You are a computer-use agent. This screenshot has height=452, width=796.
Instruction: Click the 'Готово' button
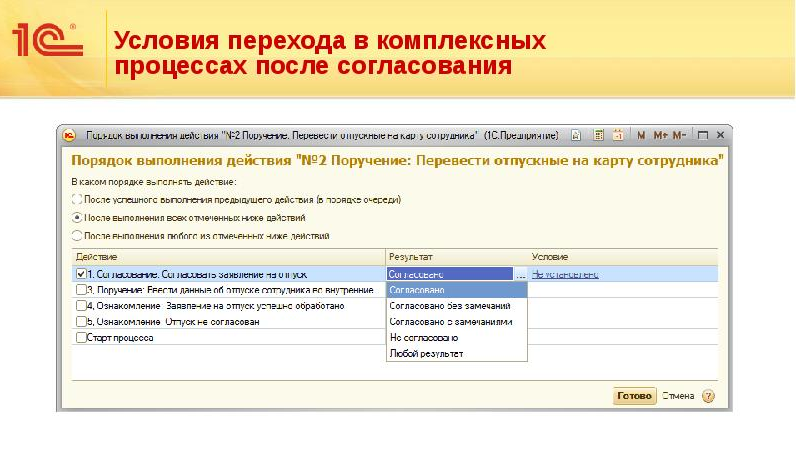634,396
